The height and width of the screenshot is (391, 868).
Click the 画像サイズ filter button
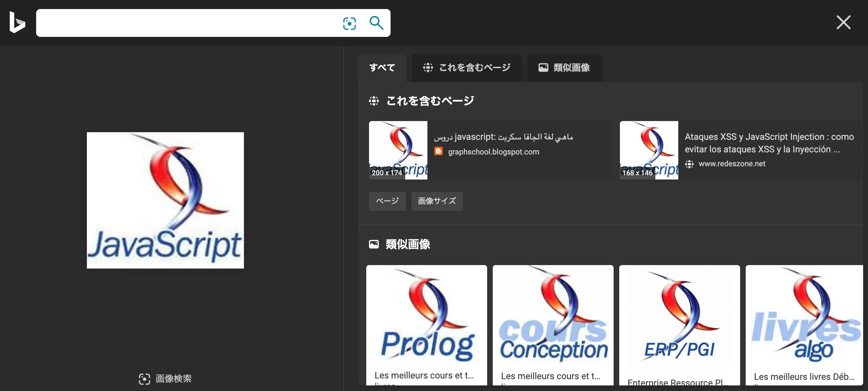437,201
